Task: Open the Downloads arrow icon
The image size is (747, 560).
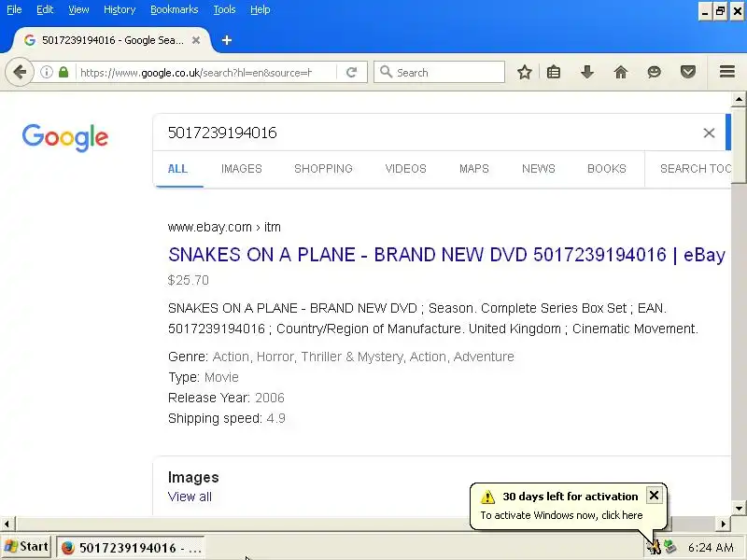Action: tap(587, 73)
